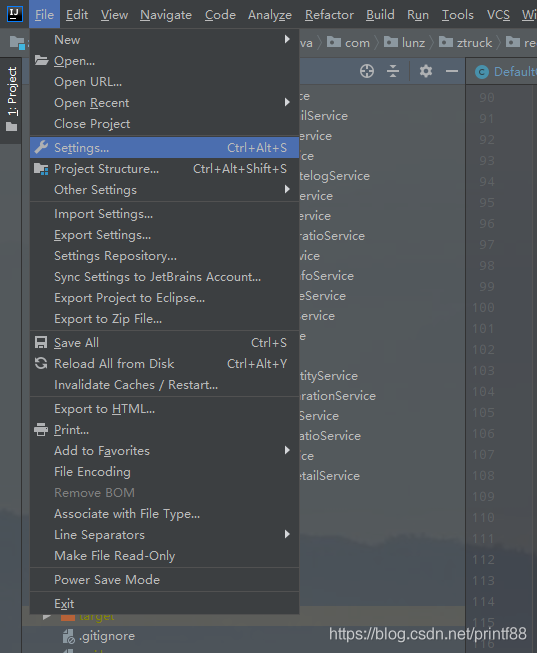
Task: Expand the New submenu
Action: (x=165, y=40)
